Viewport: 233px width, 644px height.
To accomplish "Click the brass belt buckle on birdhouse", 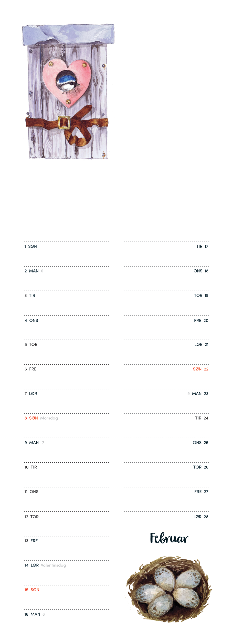I will coord(64,123).
